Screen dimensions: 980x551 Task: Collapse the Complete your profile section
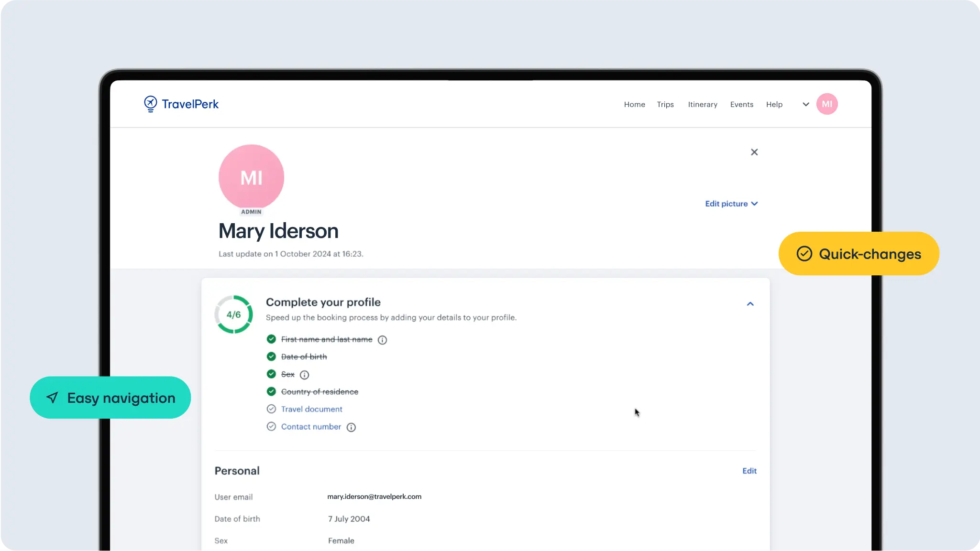click(749, 304)
